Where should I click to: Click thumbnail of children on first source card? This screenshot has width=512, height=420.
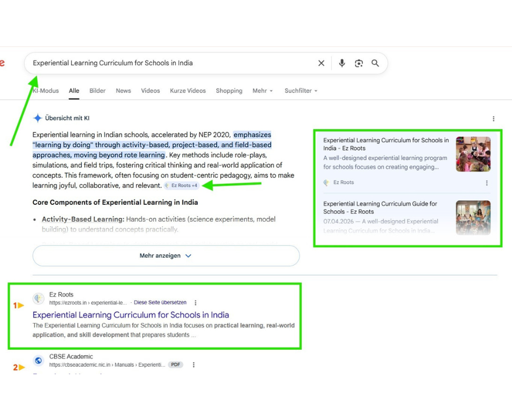[x=473, y=154]
